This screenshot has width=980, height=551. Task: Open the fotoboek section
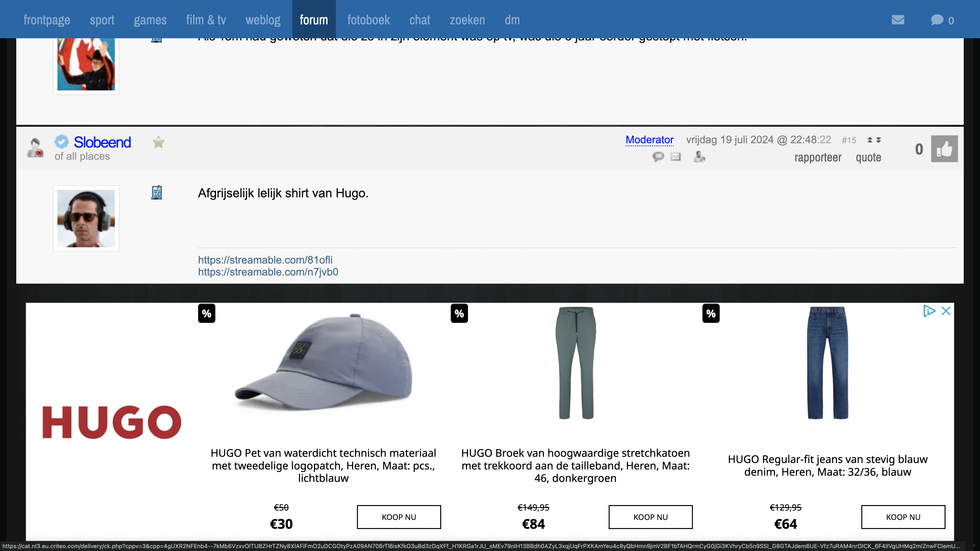(368, 20)
